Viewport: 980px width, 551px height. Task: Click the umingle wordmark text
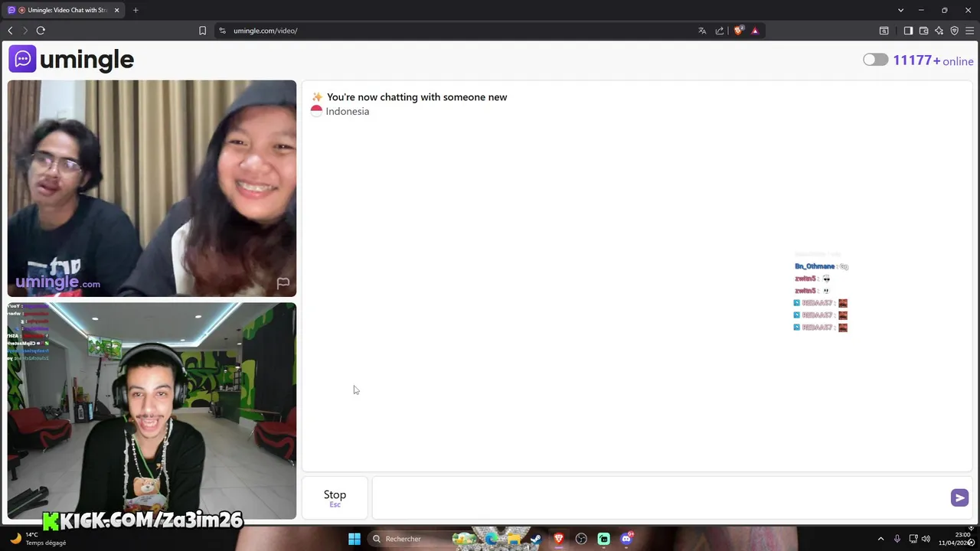click(x=87, y=60)
